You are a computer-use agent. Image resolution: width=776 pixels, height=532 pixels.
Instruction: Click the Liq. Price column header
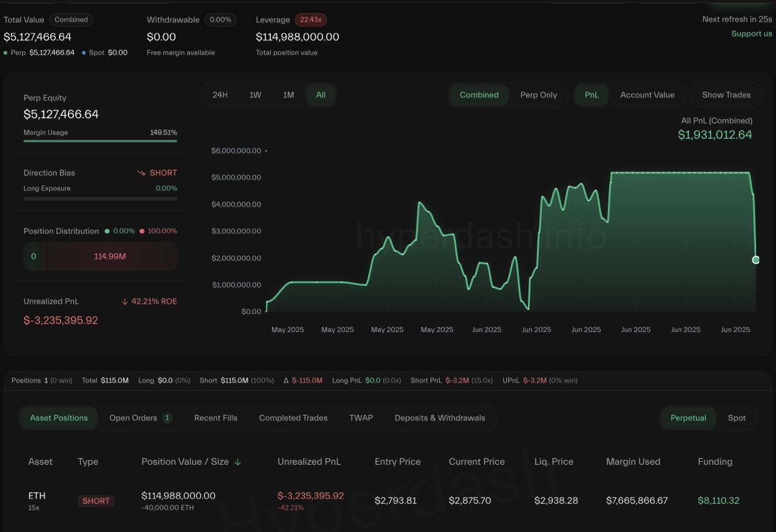(x=554, y=462)
